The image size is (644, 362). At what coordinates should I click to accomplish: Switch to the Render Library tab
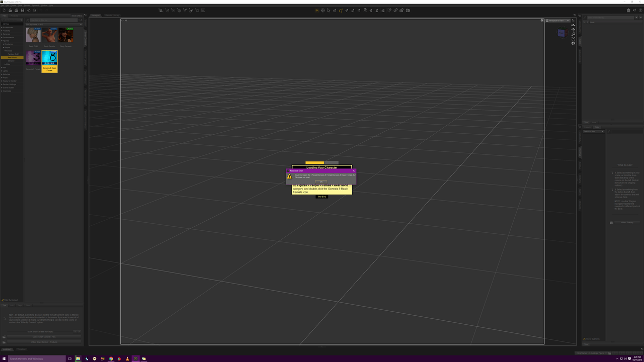tap(112, 16)
